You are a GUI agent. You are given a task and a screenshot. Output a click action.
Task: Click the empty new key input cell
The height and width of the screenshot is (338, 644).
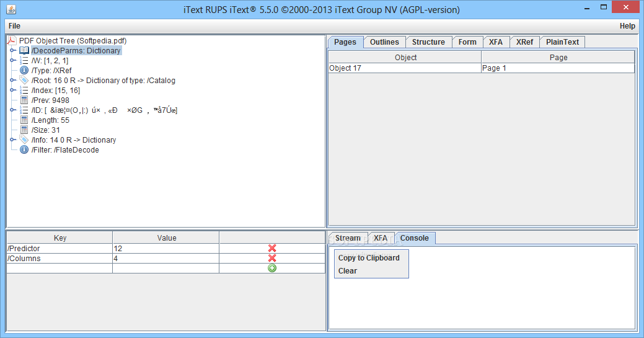(60, 268)
